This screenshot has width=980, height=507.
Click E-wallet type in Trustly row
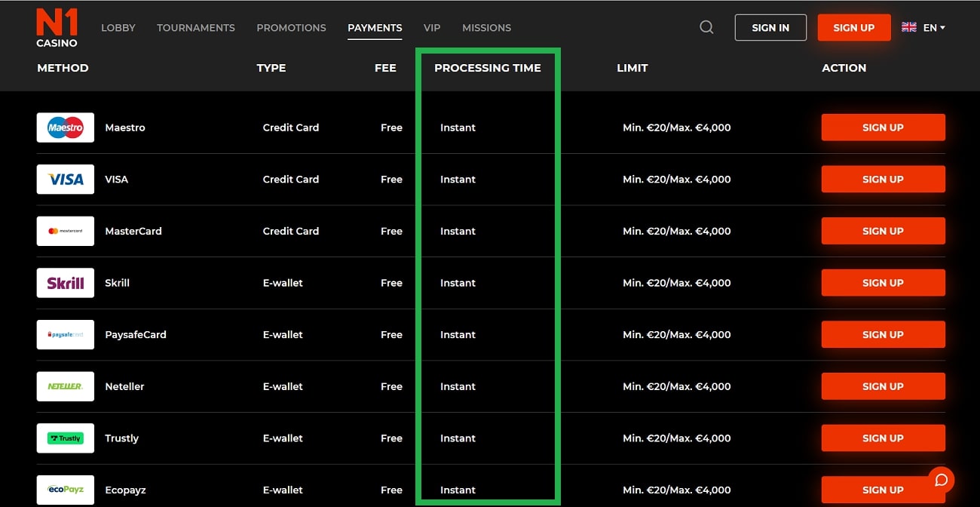[283, 438]
